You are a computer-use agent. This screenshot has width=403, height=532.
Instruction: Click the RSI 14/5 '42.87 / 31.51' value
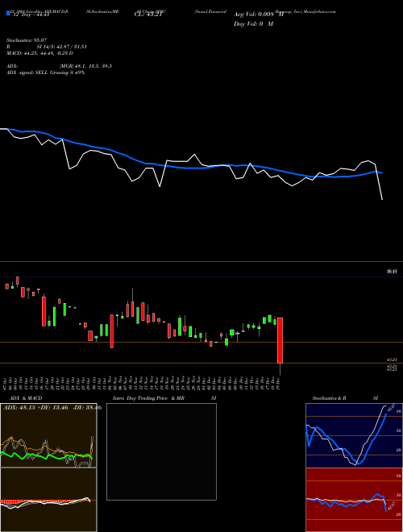coord(72,47)
